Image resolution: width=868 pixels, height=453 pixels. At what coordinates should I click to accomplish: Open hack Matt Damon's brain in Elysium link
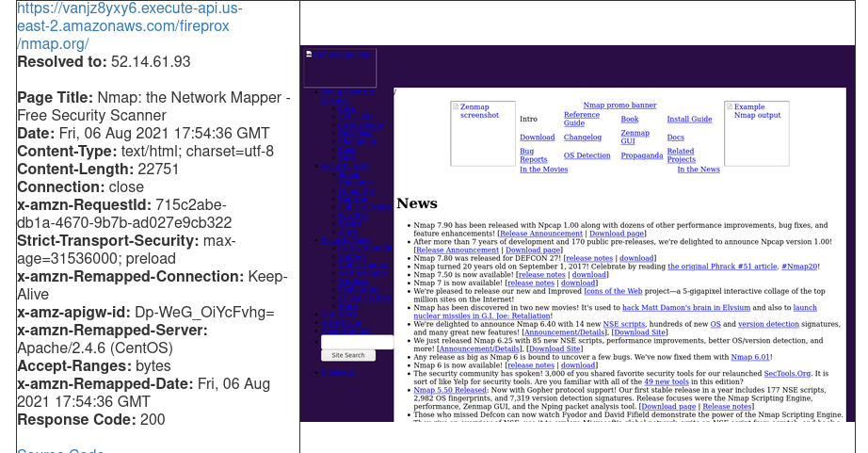coord(686,308)
